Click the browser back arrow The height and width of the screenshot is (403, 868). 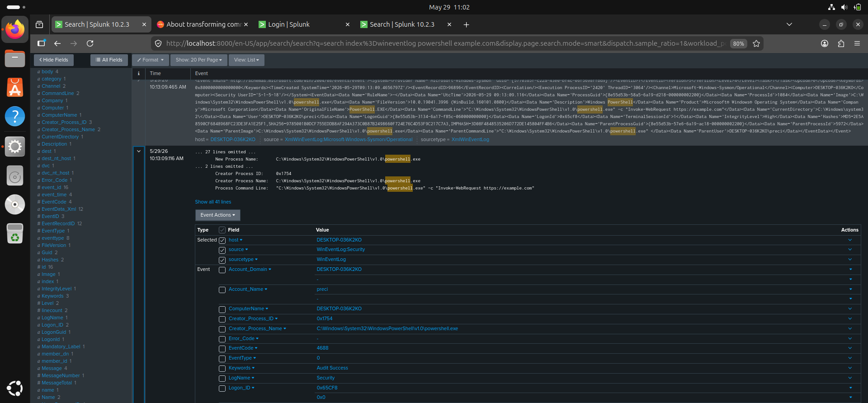pos(57,43)
